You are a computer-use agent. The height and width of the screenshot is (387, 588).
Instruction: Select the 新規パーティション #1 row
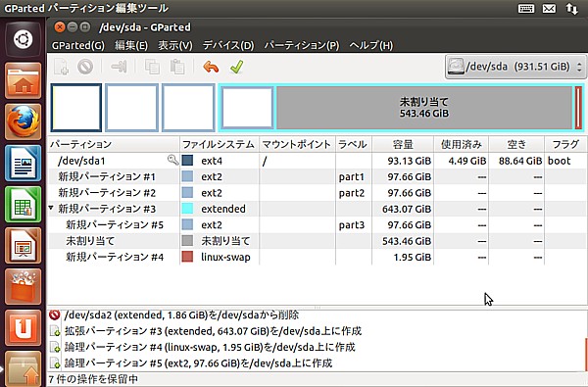click(x=317, y=176)
